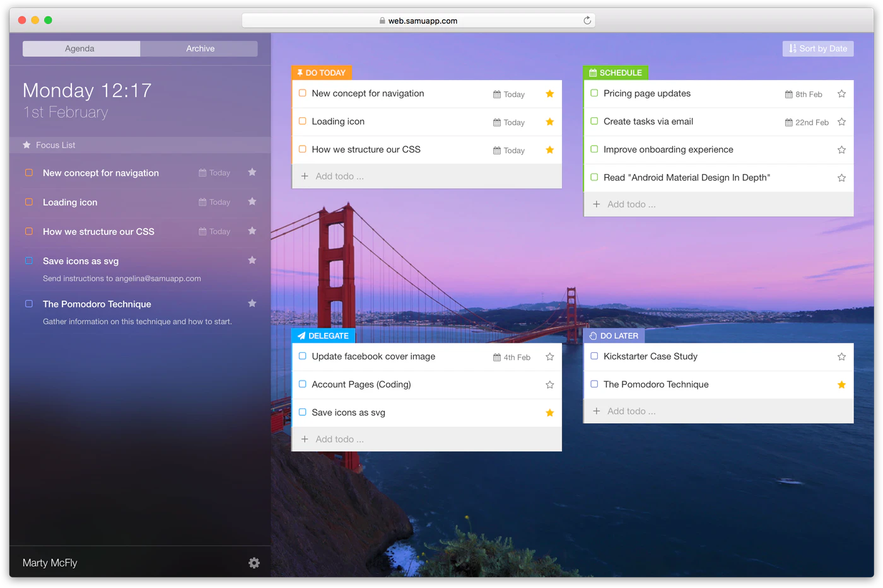Switch to the Agenda tab

81,49
